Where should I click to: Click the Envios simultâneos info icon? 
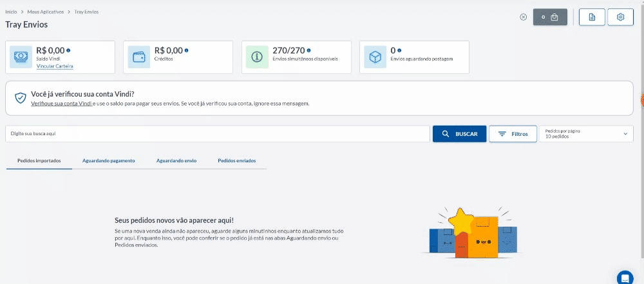(257, 57)
